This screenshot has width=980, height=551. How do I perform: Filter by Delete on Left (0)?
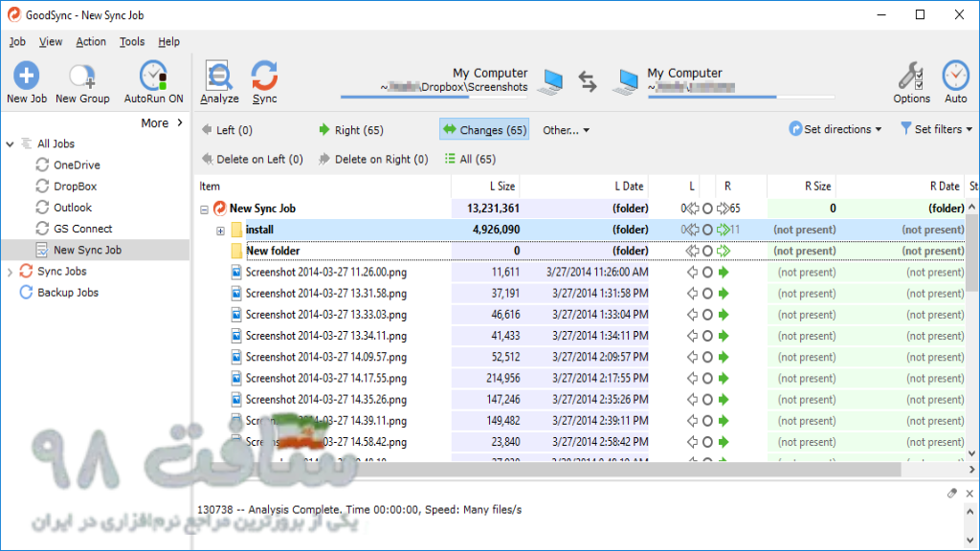[x=252, y=160]
